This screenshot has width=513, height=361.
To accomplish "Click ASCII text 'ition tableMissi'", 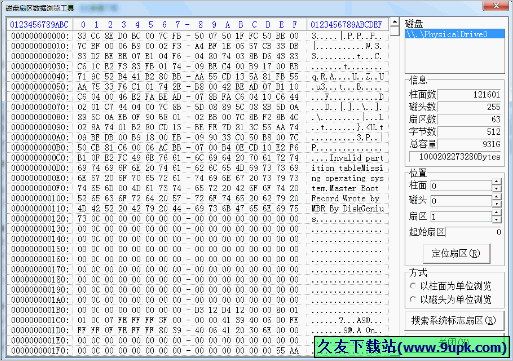I will pyautogui.click(x=347, y=168).
